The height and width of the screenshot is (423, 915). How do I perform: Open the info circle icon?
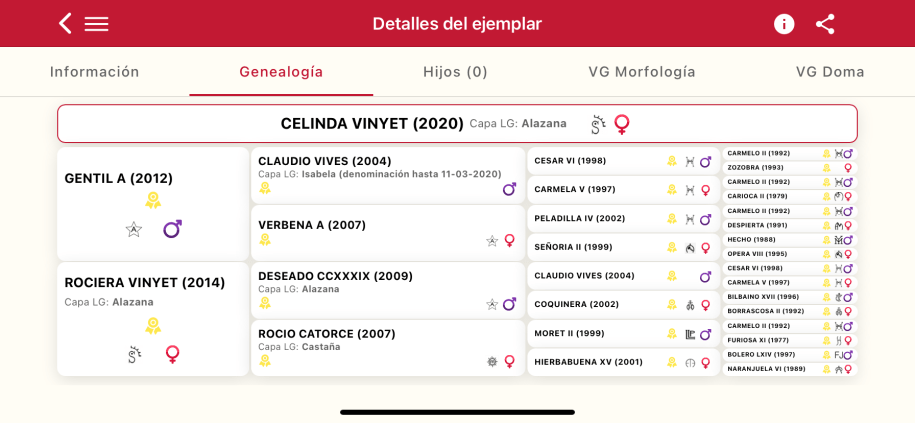pyautogui.click(x=784, y=23)
